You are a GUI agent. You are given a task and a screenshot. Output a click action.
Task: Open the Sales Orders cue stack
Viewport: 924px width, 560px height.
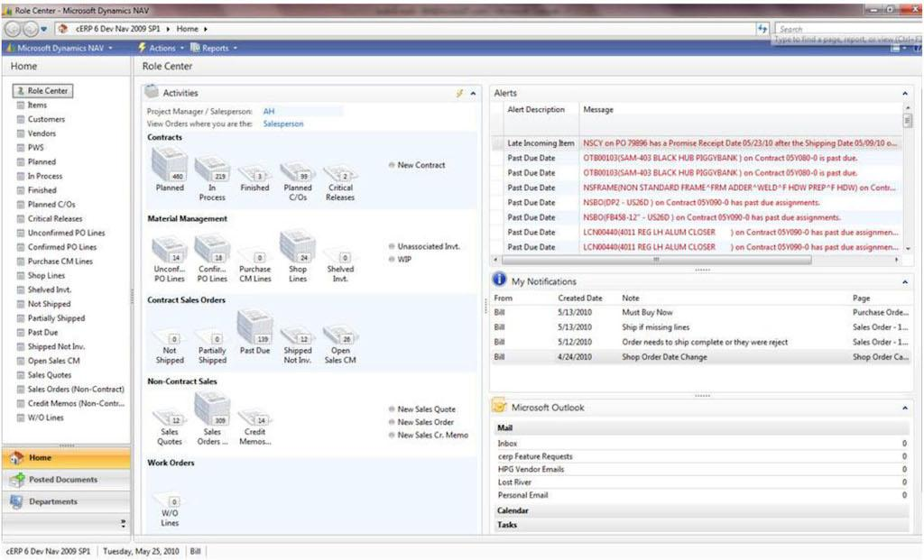(212, 418)
